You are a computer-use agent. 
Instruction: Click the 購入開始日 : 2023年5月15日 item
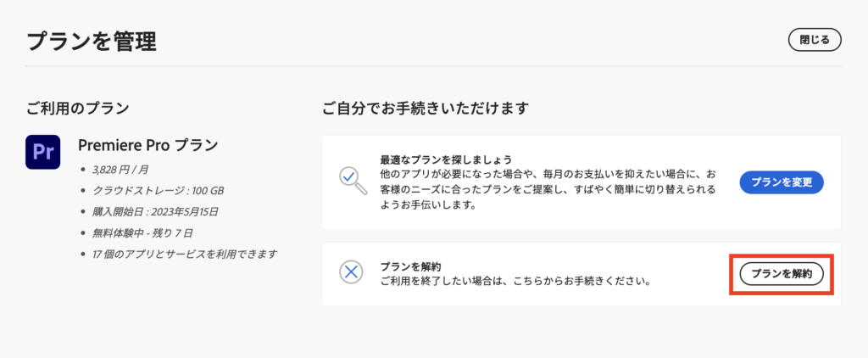click(x=155, y=212)
